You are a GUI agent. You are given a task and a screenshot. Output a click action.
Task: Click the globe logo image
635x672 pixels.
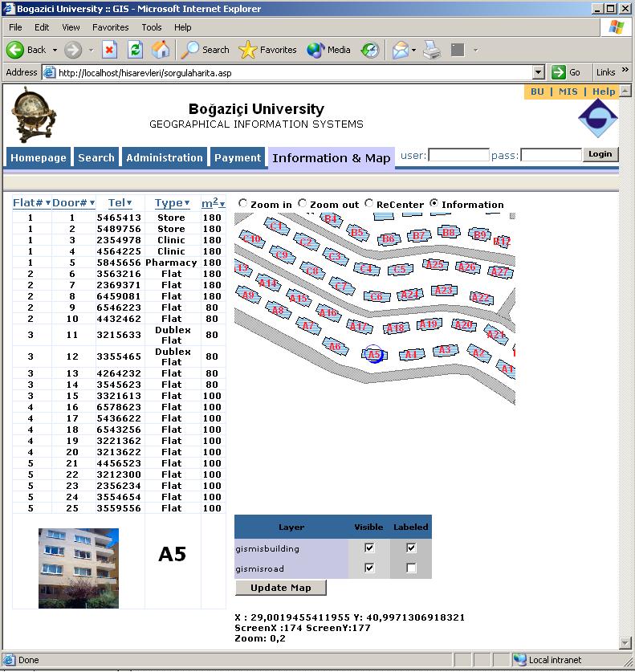click(34, 115)
